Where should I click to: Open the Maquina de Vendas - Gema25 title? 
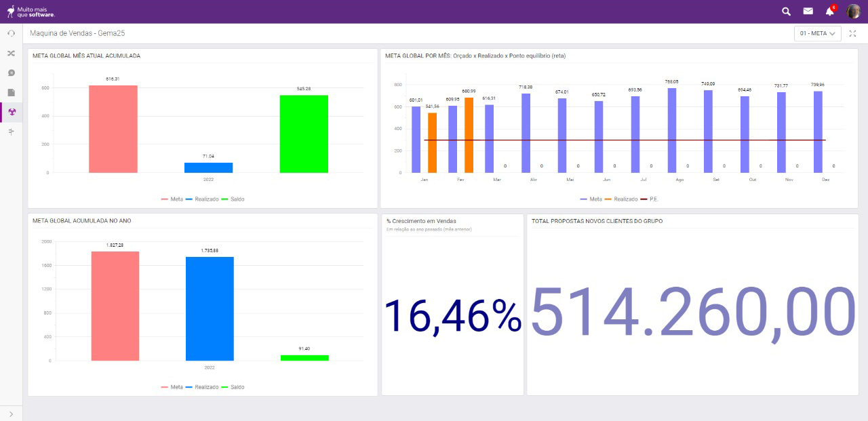[x=77, y=33]
